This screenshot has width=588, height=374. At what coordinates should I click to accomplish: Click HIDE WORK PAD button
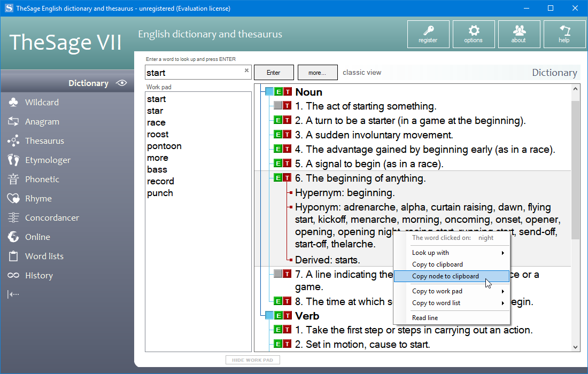point(252,360)
